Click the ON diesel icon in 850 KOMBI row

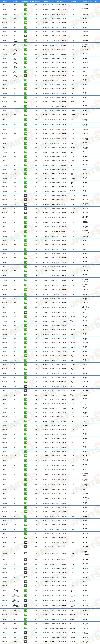[26, 76]
